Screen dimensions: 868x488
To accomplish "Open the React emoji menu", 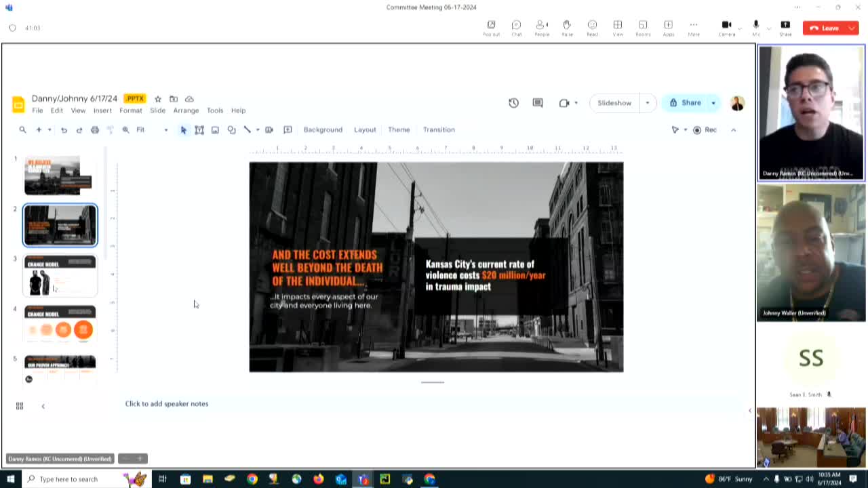I will click(x=592, y=27).
